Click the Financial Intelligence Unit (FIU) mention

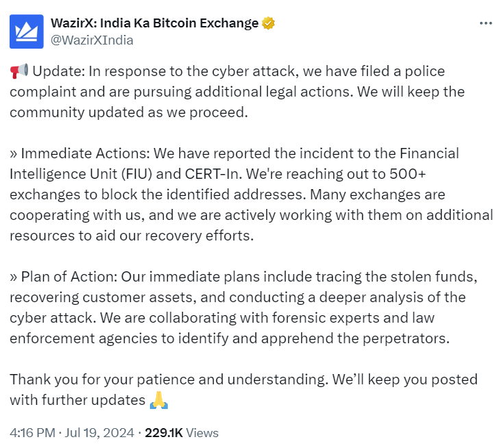[234, 164]
